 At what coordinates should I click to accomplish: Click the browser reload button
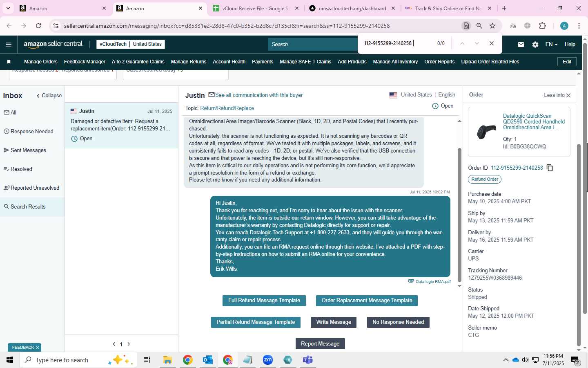pyautogui.click(x=38, y=26)
